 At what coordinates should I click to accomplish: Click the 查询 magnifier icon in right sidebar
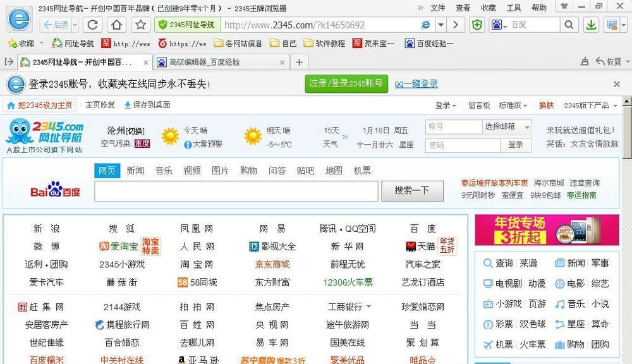(x=488, y=264)
